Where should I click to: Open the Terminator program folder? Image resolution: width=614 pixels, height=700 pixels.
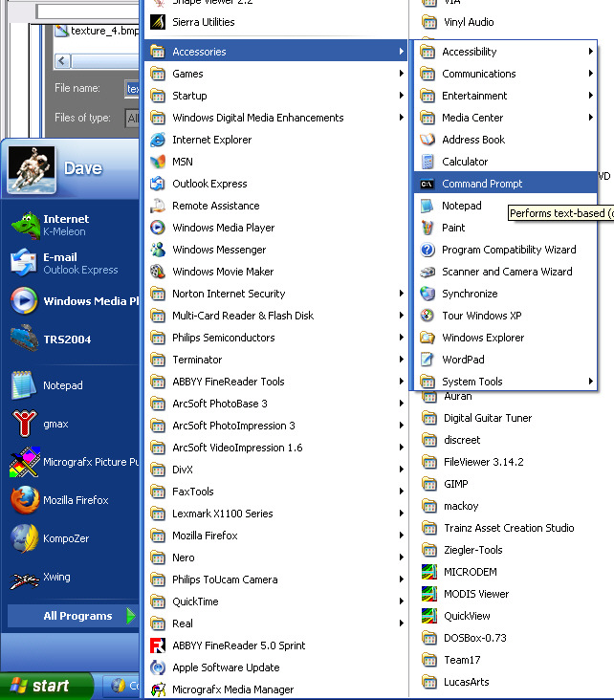(x=275, y=360)
